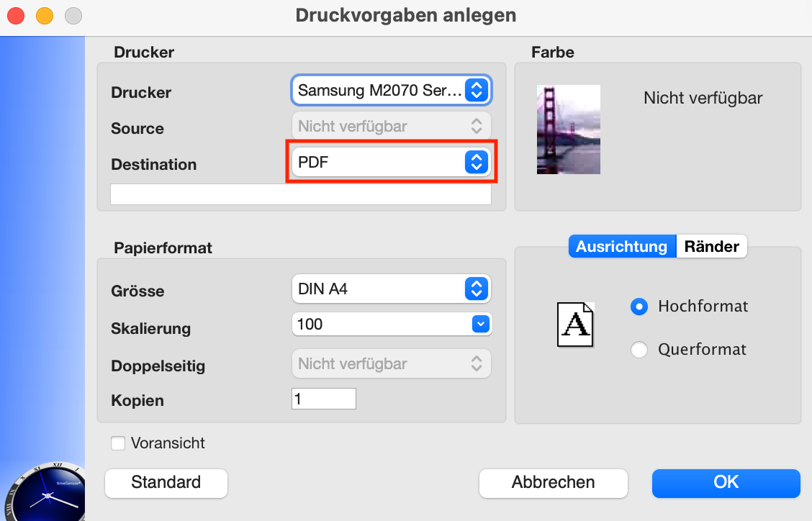Reset settings with the Standard button

point(166,483)
